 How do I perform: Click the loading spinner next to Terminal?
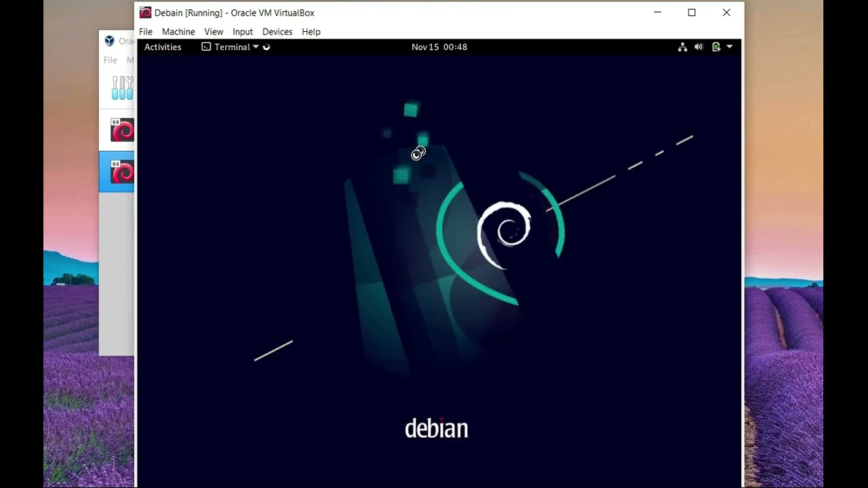pos(267,47)
